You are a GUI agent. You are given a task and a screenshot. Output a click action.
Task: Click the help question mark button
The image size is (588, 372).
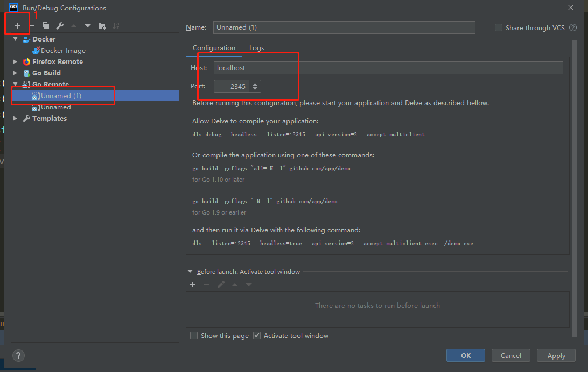18,355
